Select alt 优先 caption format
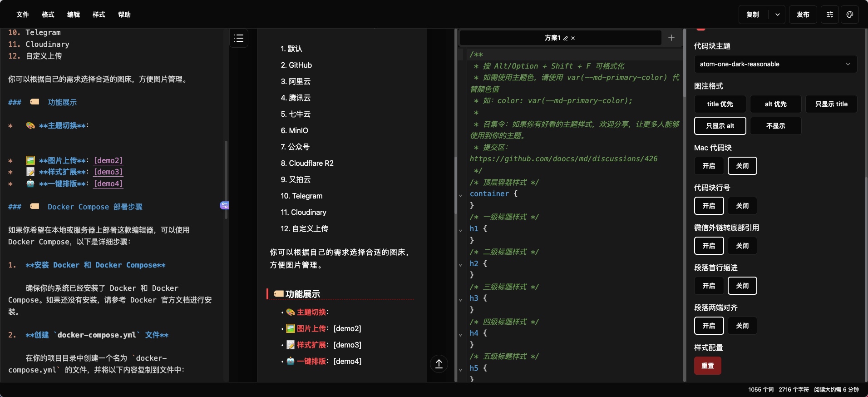Screen dimensions: 868x397 775,104
